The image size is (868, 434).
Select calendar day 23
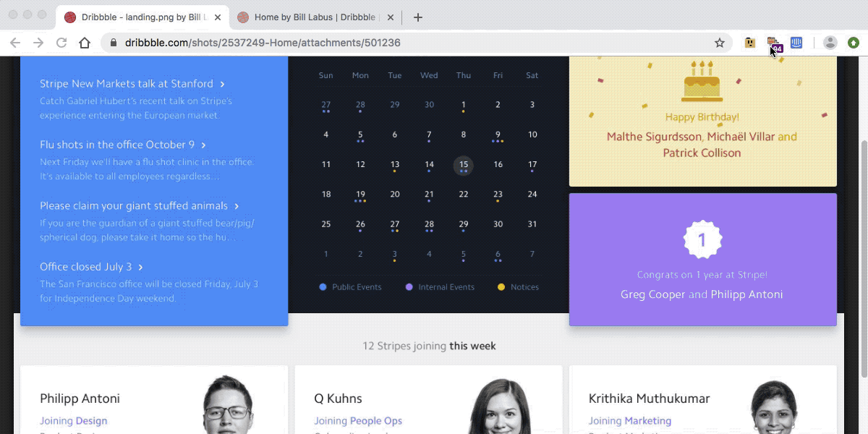(x=498, y=195)
